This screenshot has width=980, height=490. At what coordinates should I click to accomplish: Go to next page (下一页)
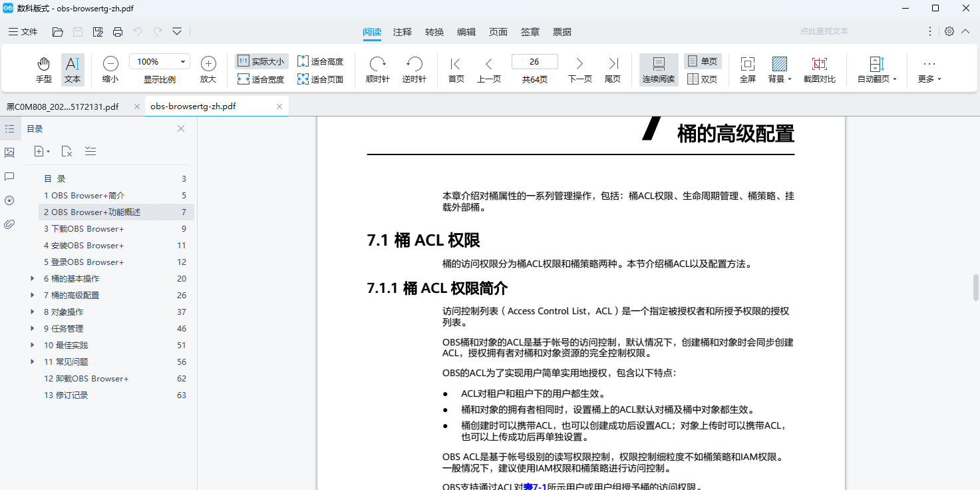pos(579,70)
